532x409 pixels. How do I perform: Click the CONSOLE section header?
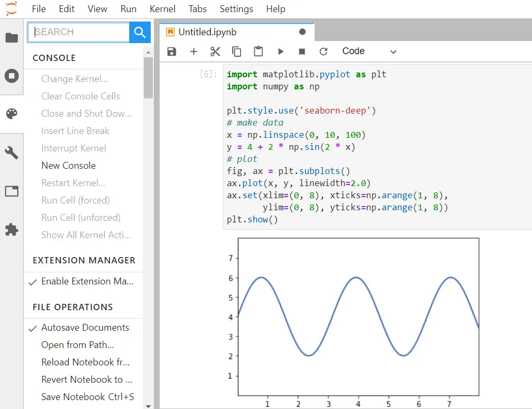tap(54, 58)
